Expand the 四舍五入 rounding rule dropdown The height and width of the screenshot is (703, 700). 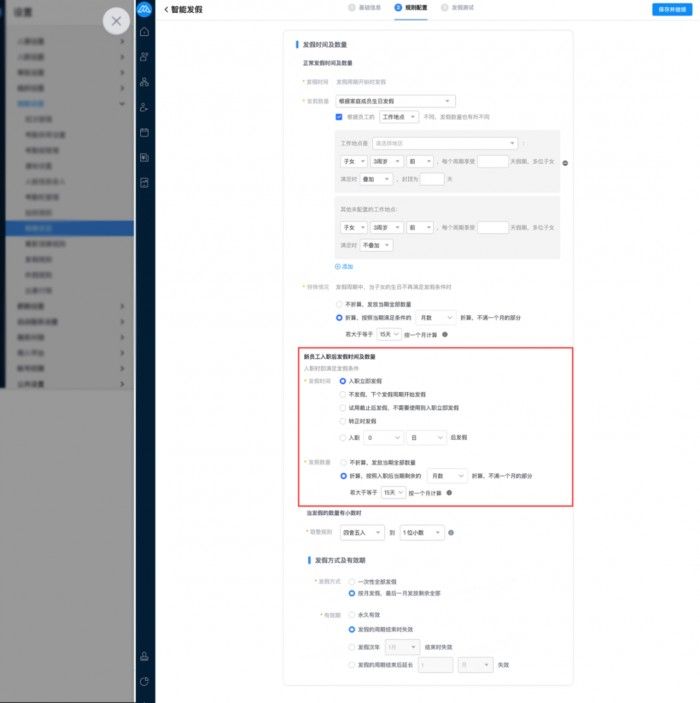[366, 532]
